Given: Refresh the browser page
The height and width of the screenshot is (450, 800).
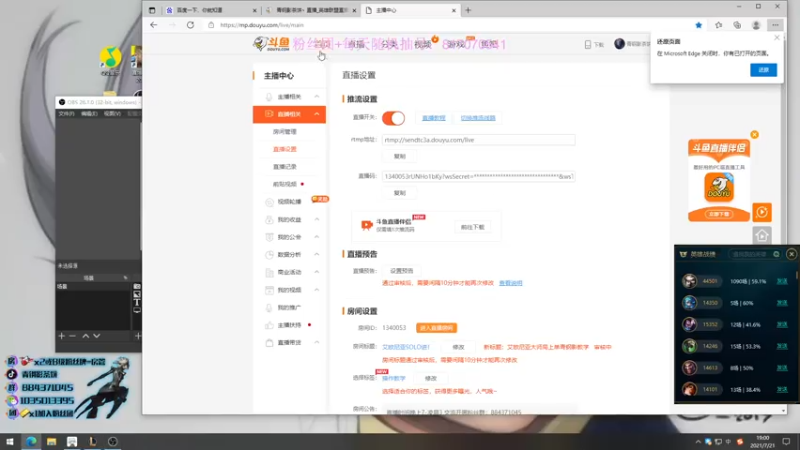Looking at the screenshot, I should pyautogui.click(x=190, y=25).
